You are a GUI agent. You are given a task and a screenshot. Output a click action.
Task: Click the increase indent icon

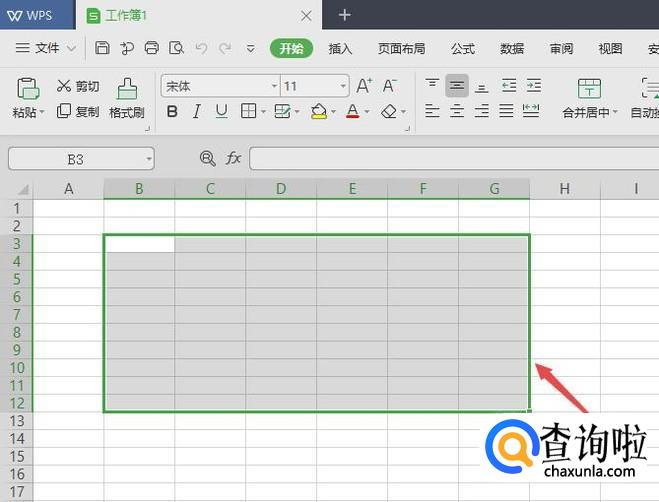pos(534,86)
